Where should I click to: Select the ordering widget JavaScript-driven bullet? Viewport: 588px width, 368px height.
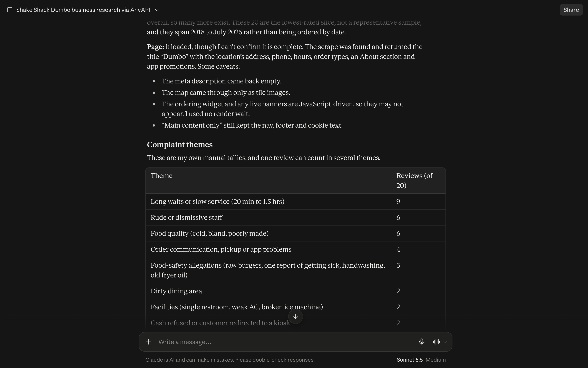click(x=282, y=109)
